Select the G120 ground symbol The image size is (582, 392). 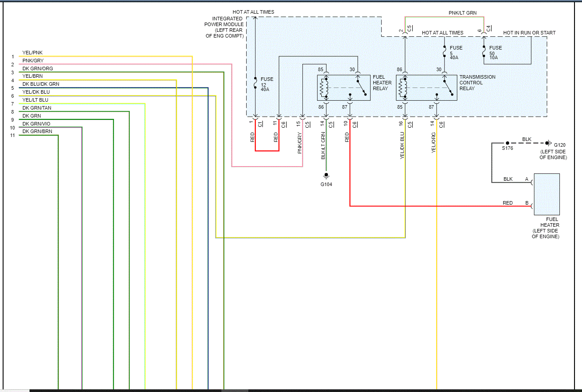tap(548, 143)
